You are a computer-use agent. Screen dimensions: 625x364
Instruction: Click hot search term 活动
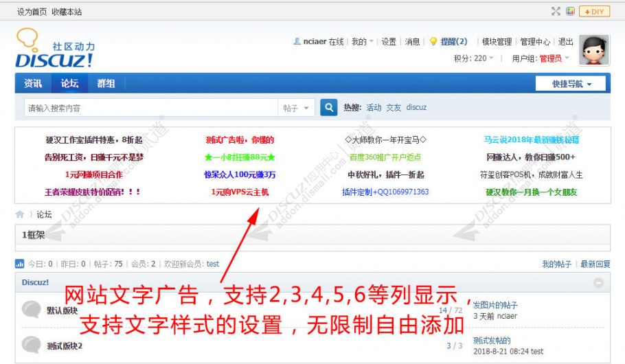[x=374, y=108]
